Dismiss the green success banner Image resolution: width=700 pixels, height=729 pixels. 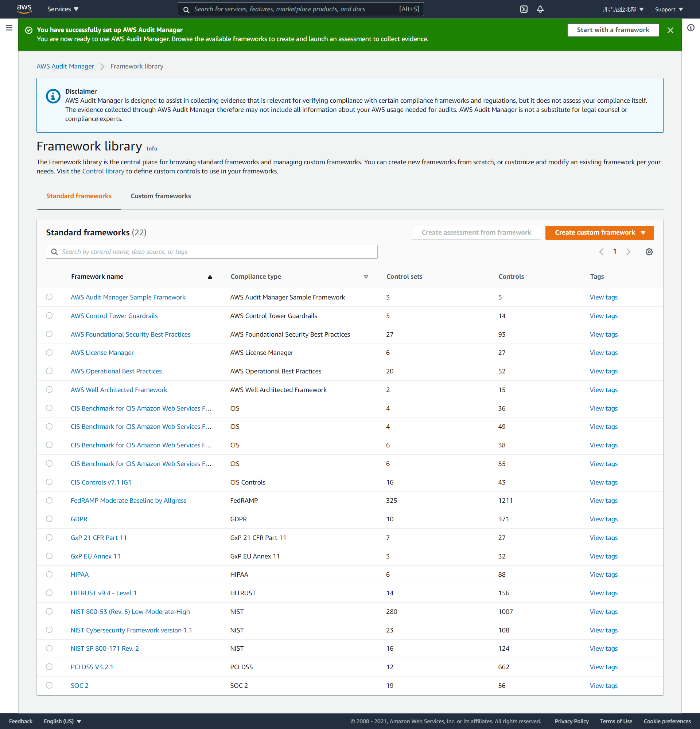point(670,30)
